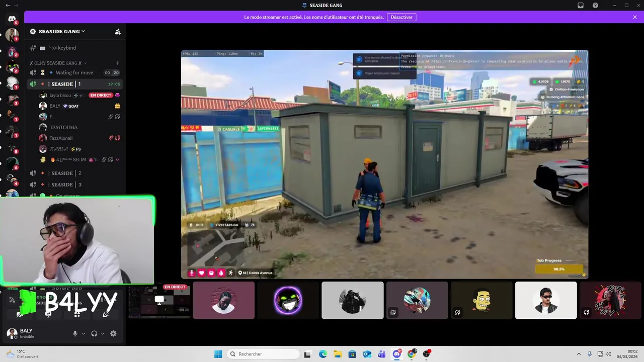The image size is (644, 362).
Task: Click the plus icon to create channel
Action: click(117, 63)
